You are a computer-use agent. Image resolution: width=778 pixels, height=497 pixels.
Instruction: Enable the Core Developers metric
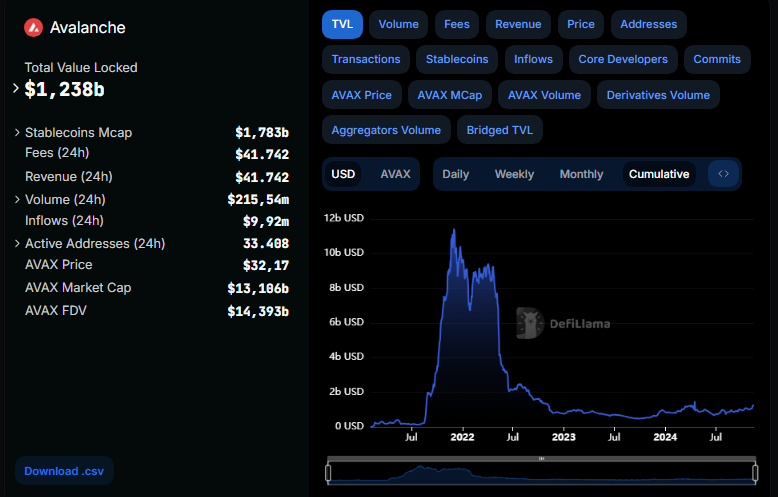[x=623, y=60]
